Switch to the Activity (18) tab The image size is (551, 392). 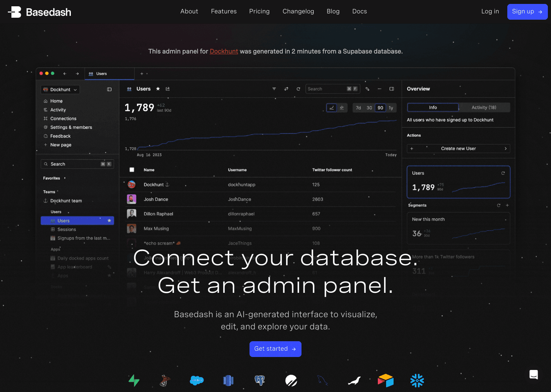click(484, 107)
